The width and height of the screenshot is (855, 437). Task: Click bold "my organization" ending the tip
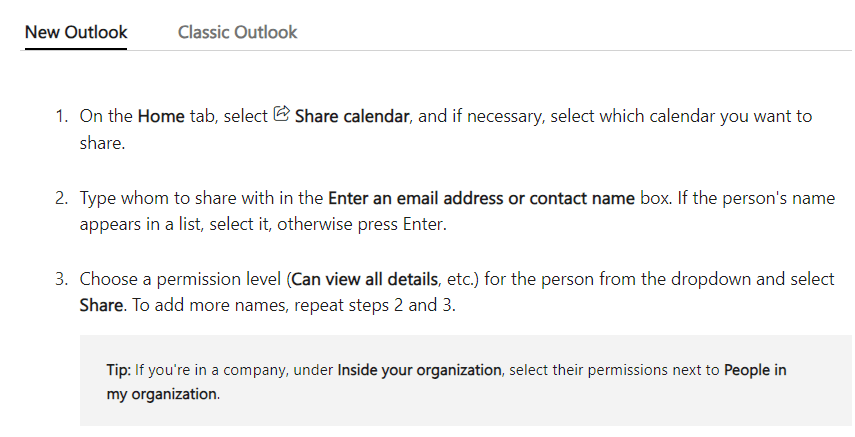(161, 394)
